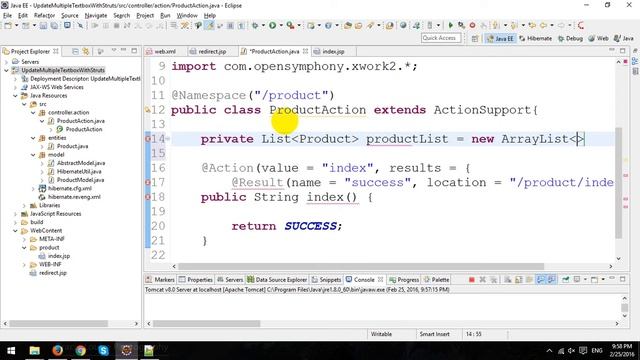Open the Navigate menu
This screenshot has height=360, width=640.
(96, 16)
